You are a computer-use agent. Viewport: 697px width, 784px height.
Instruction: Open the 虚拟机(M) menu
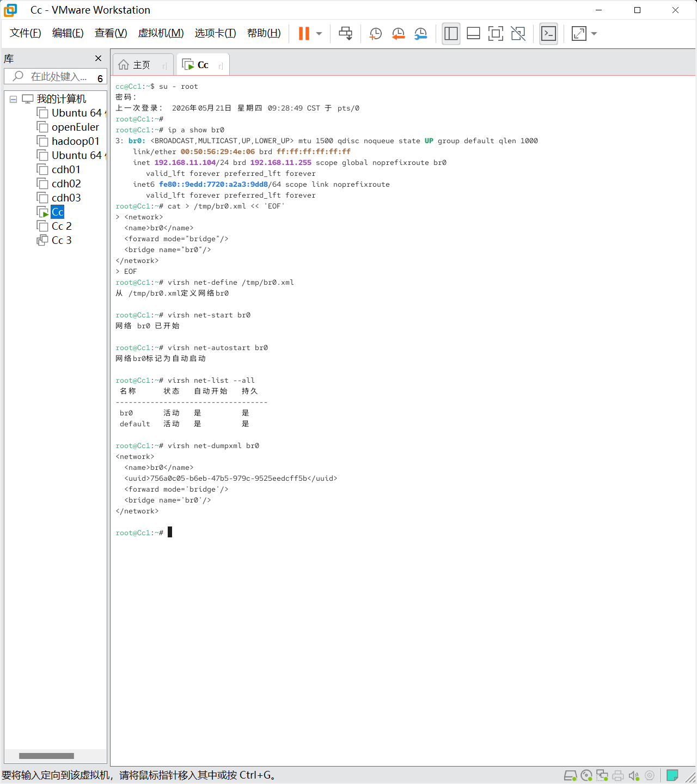(161, 33)
